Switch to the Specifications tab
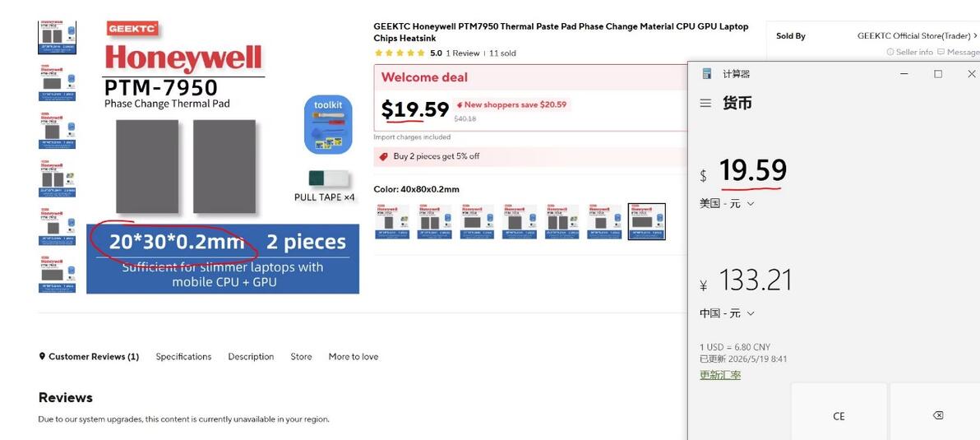This screenshot has width=980, height=440. click(x=184, y=356)
